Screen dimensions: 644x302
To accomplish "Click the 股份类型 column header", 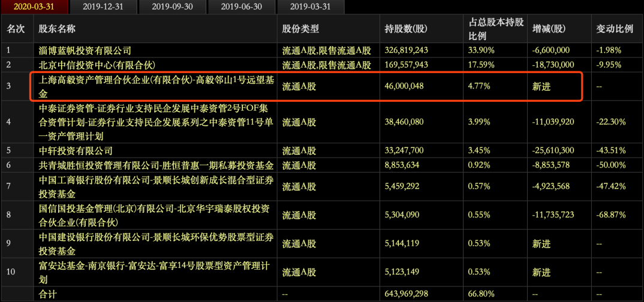I will pos(300,29).
